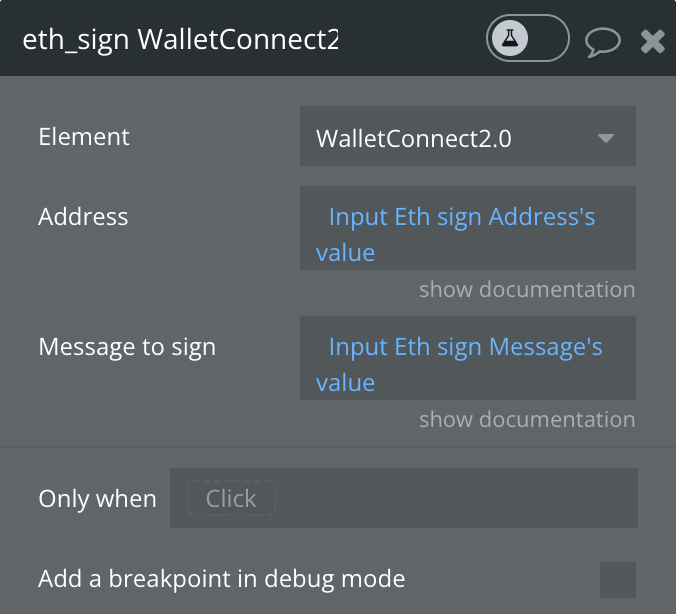
Task: Click the Message to sign label
Action: [127, 347]
